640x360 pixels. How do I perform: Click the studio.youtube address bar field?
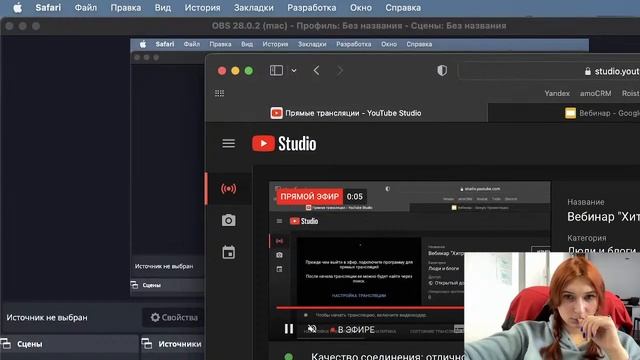(x=549, y=71)
